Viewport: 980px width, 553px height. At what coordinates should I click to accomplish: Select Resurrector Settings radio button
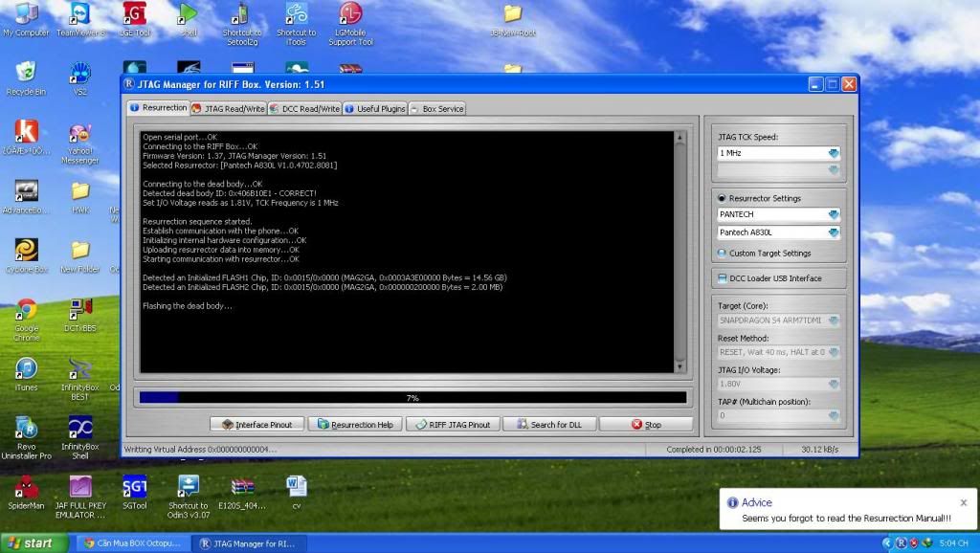[x=722, y=198]
